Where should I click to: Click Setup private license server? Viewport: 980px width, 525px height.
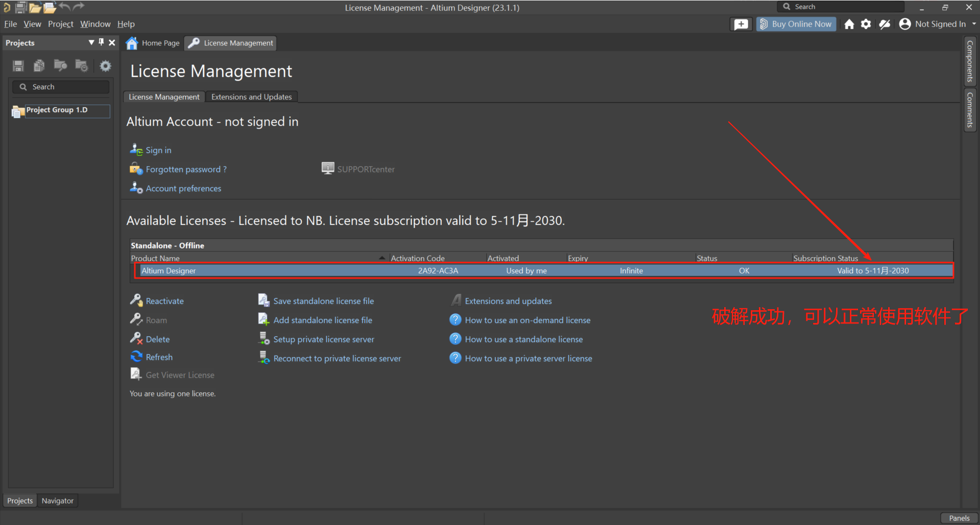[323, 339]
